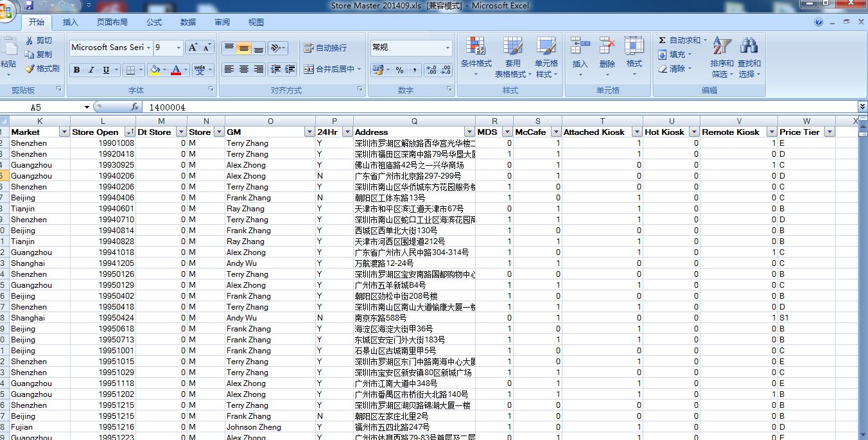
Task: Open Sort and Filter (排序和筛选)
Action: [722, 57]
